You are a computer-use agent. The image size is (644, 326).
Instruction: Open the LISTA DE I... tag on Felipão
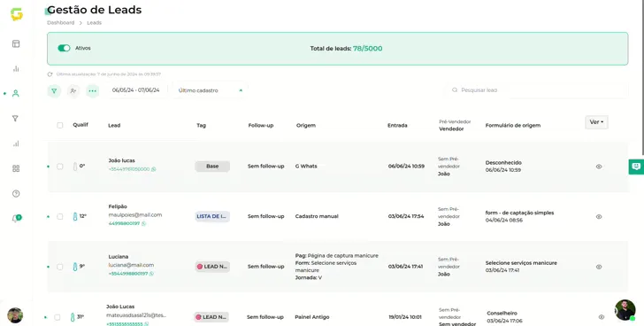click(212, 216)
